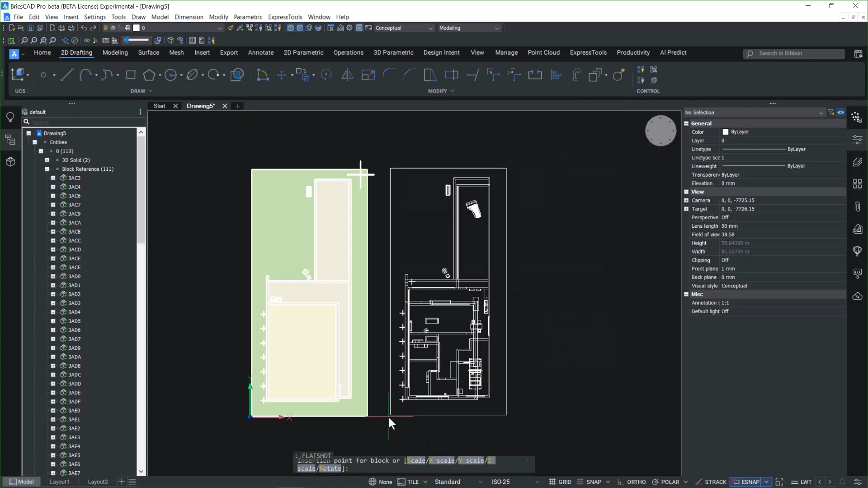Collapse the General properties section
Viewport: 868px width, 488px height.
tap(686, 123)
